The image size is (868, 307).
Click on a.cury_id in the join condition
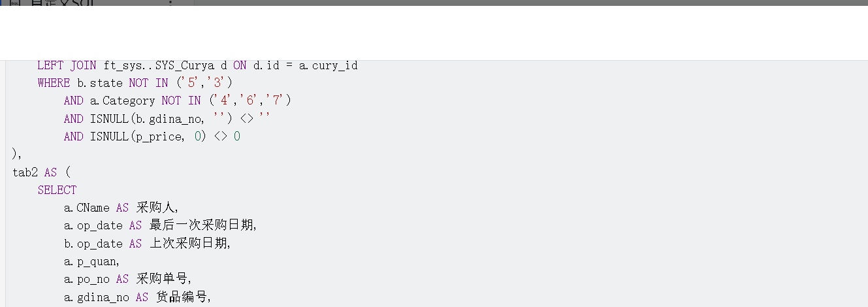pyautogui.click(x=329, y=65)
